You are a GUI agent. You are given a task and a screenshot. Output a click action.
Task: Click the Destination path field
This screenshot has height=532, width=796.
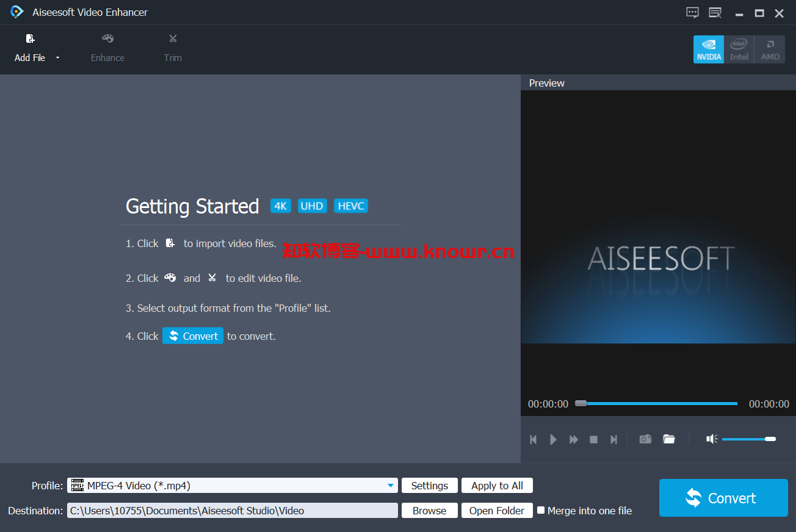[233, 511]
